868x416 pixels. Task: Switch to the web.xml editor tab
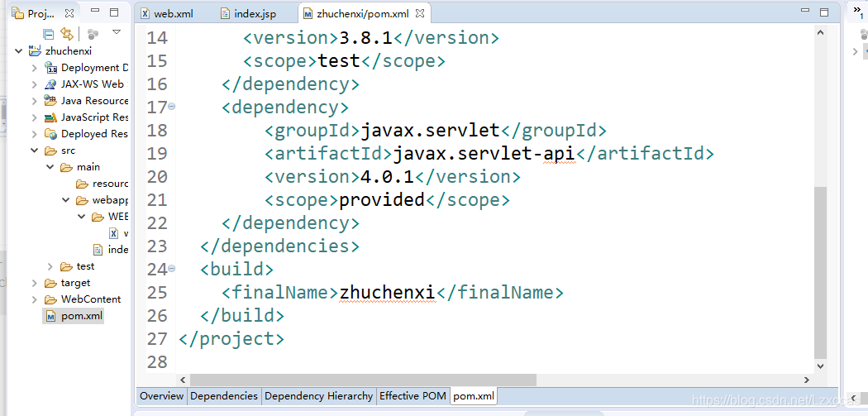tap(167, 14)
